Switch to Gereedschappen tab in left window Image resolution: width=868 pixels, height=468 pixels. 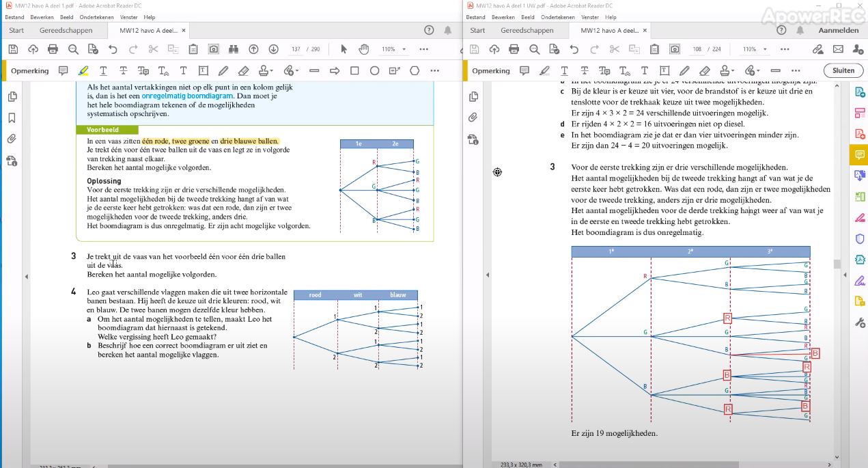(67, 30)
